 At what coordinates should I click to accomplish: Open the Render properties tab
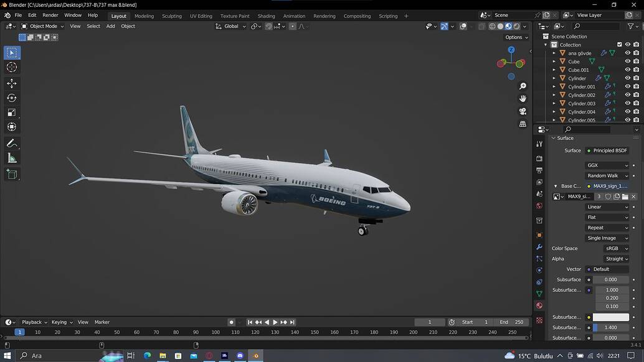click(539, 158)
